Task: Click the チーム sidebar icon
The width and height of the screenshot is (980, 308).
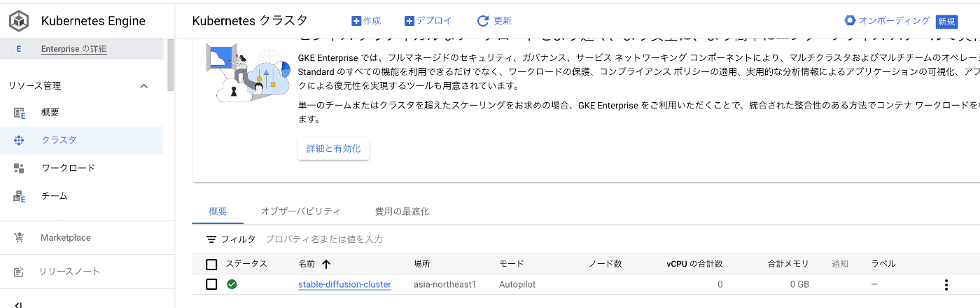Action: coord(19,196)
